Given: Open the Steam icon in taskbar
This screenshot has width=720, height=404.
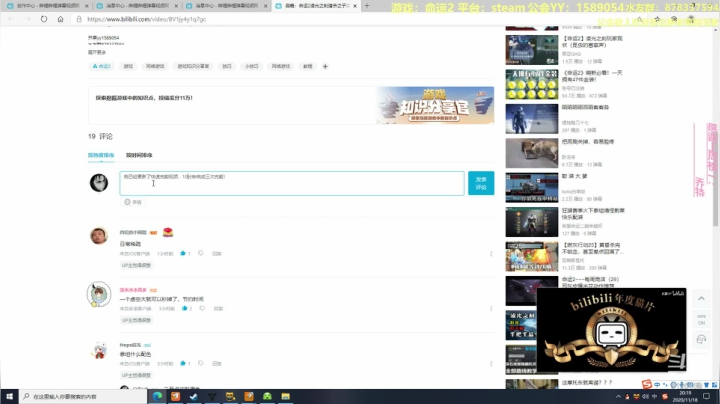Looking at the screenshot, I should (x=194, y=396).
